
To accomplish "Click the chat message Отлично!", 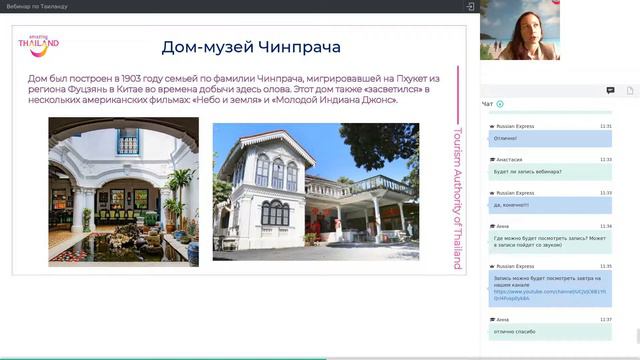I will tap(550, 138).
